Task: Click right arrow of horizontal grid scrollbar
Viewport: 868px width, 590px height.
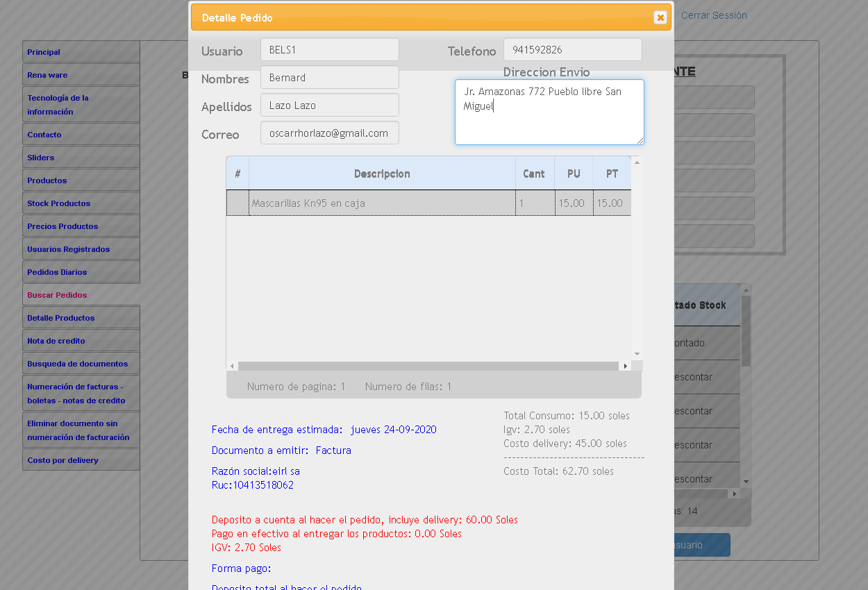Action: point(625,366)
